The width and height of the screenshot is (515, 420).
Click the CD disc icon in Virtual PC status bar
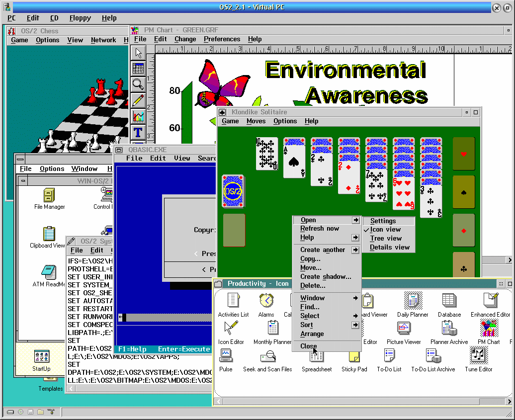coord(21,412)
